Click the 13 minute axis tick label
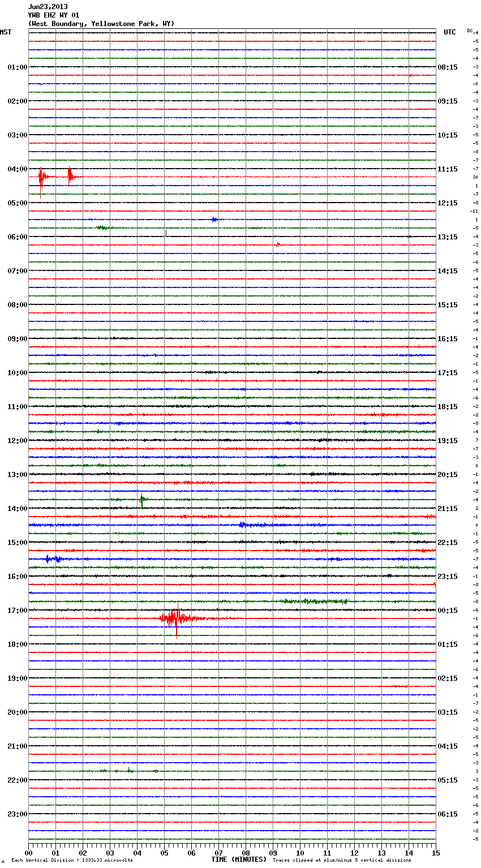 click(x=381, y=853)
